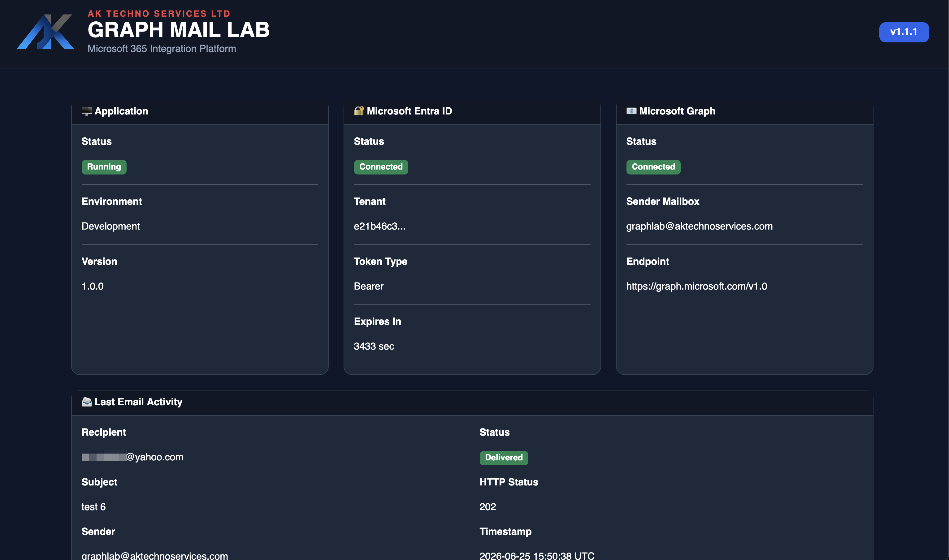Click the tenant ID e21b46c3...
This screenshot has width=949, height=560.
(379, 226)
